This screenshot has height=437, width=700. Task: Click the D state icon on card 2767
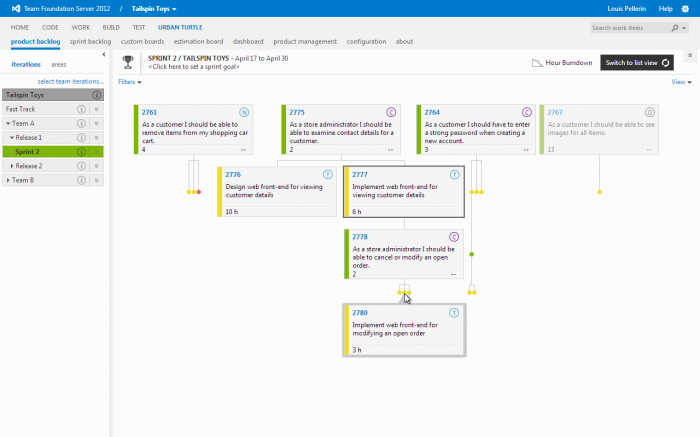click(x=650, y=112)
